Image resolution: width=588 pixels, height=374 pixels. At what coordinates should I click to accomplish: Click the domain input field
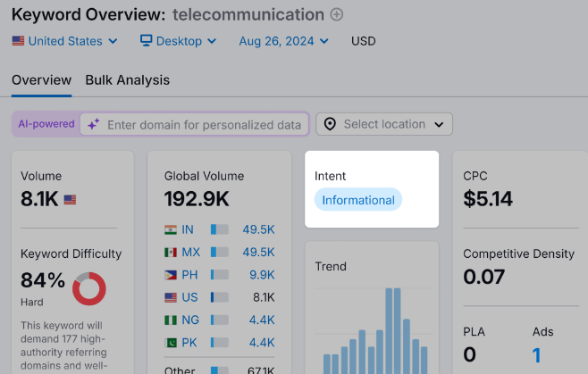click(x=204, y=125)
